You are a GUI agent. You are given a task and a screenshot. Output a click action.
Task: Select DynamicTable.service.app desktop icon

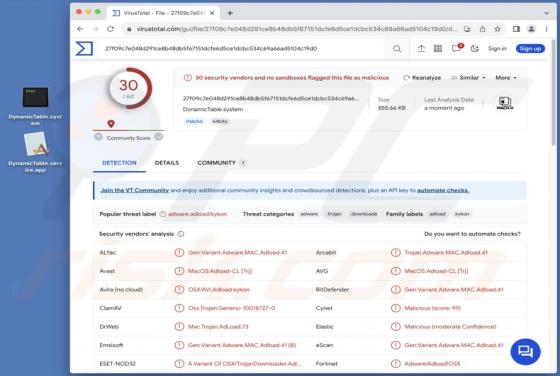point(35,152)
